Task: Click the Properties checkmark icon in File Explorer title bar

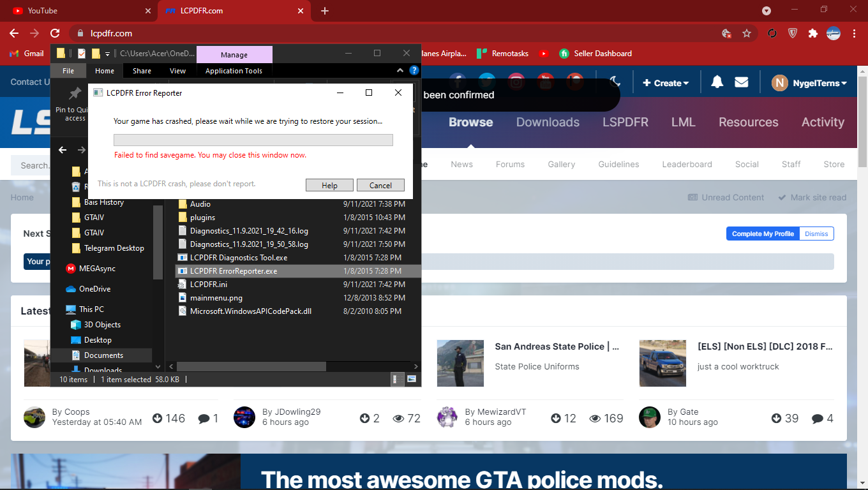Action: [x=82, y=54]
